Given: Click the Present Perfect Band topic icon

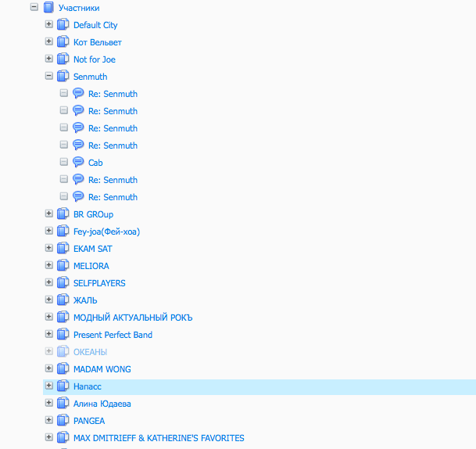Looking at the screenshot, I should [x=63, y=335].
